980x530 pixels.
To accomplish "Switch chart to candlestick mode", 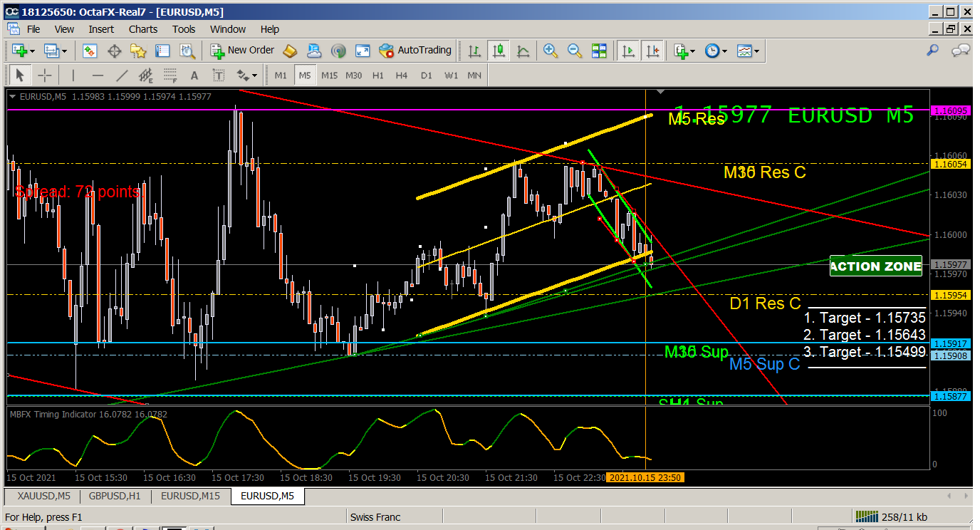I will tap(499, 51).
